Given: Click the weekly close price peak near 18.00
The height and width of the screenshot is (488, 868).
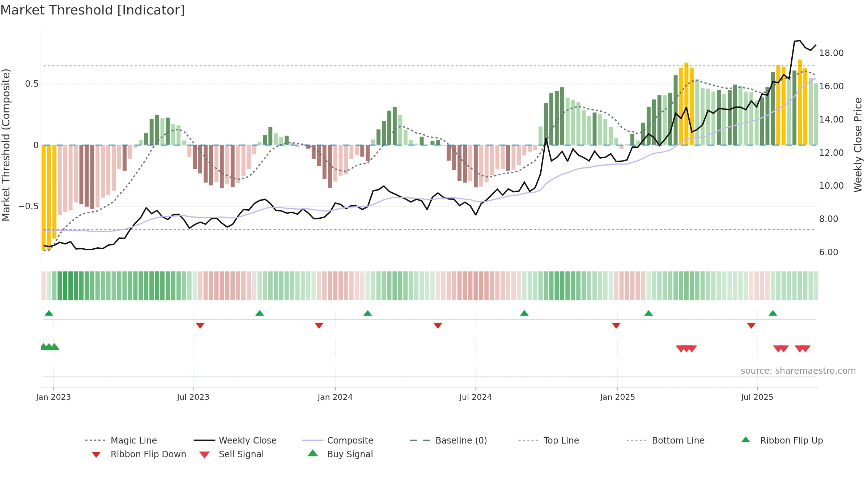Looking at the screenshot, I should coord(800,41).
